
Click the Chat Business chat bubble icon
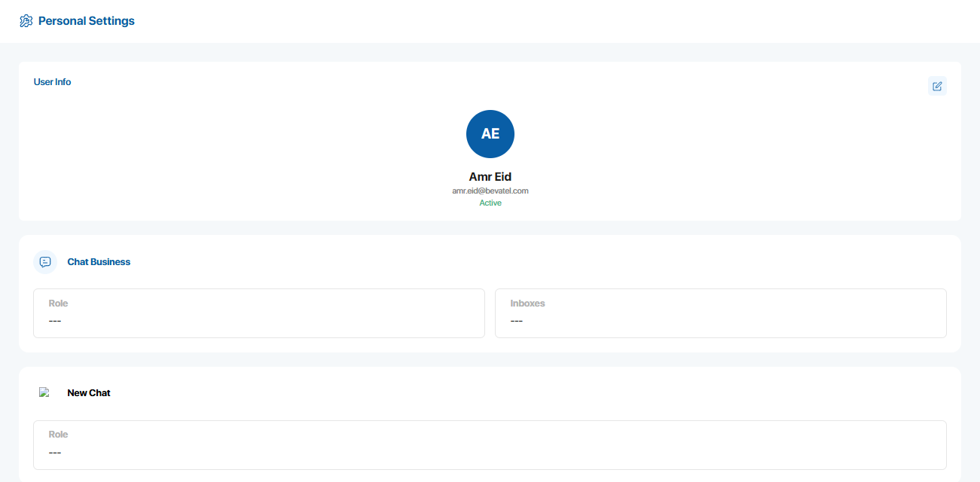(45, 262)
